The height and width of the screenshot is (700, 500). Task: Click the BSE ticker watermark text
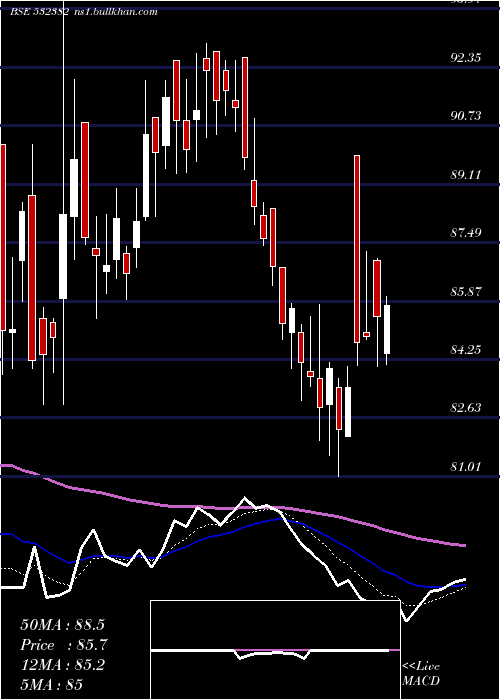point(84,12)
